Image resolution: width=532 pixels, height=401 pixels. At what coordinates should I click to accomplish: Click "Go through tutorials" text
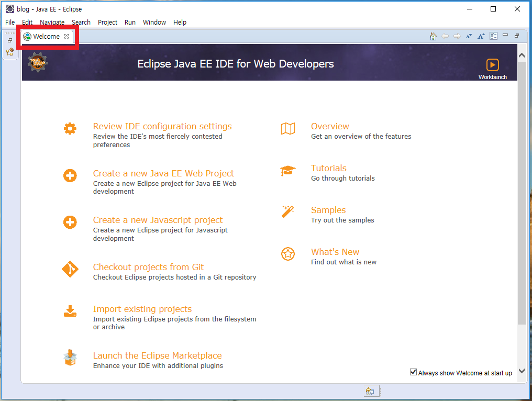[342, 179]
